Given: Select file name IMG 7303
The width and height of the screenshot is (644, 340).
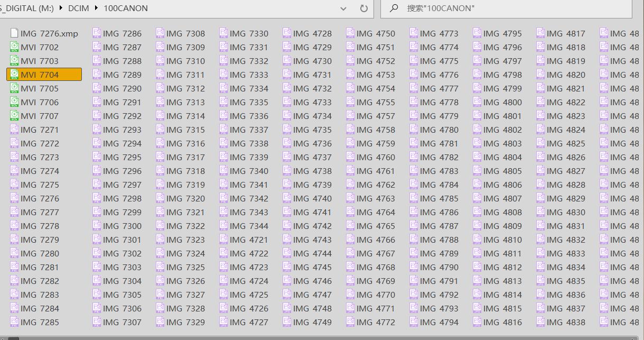Looking at the screenshot, I should click(x=123, y=267).
